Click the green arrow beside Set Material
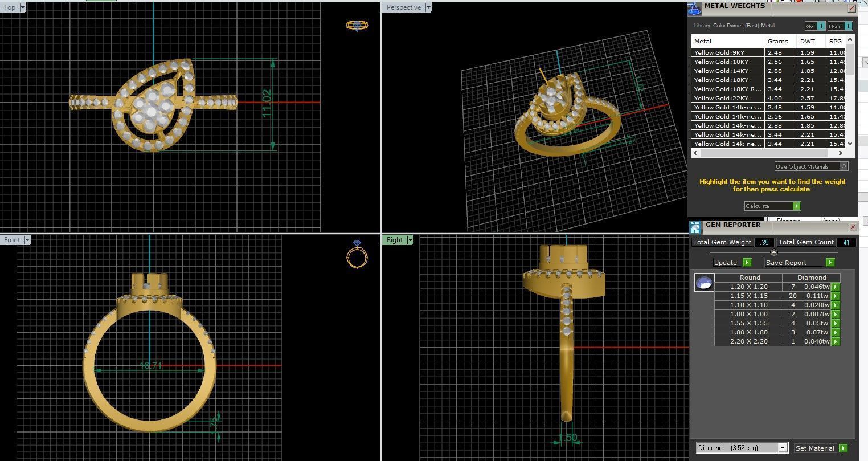Viewport: 868px width, 461px height. coord(844,448)
